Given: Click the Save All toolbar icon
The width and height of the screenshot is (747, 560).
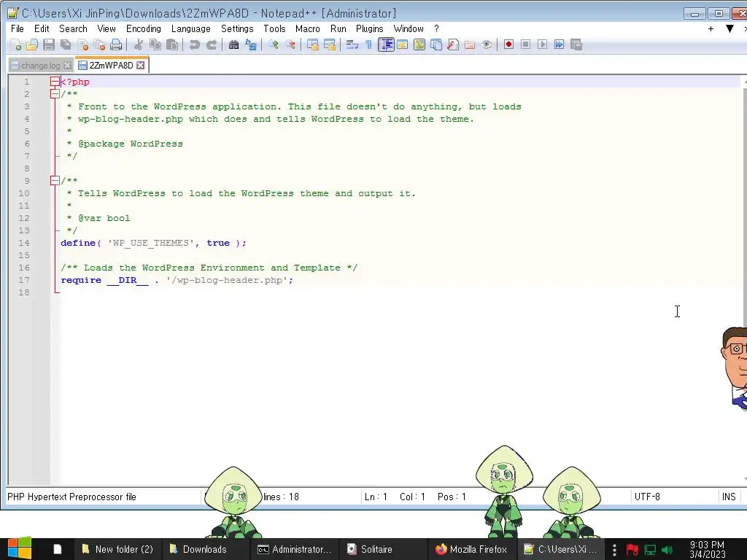Looking at the screenshot, I should [66, 44].
